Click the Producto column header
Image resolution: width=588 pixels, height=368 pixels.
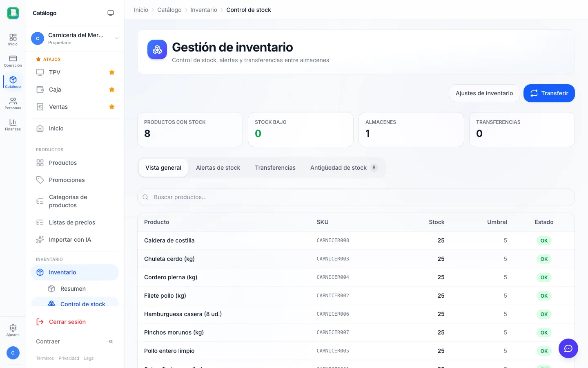click(x=157, y=222)
